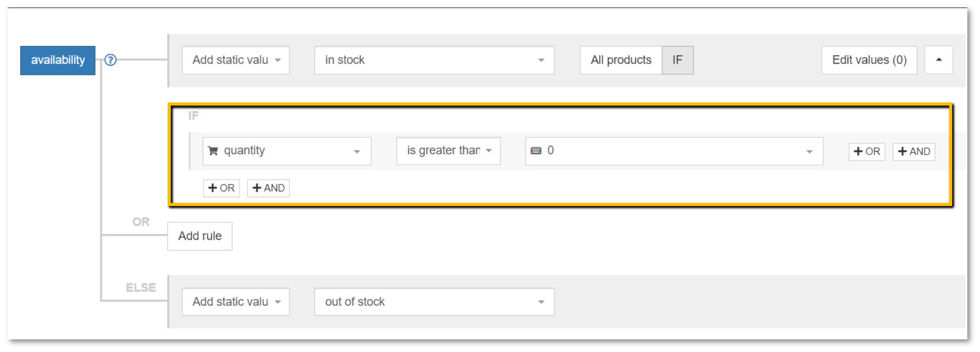Open the top Add static value dropdown
The image size is (980, 352).
click(x=235, y=60)
